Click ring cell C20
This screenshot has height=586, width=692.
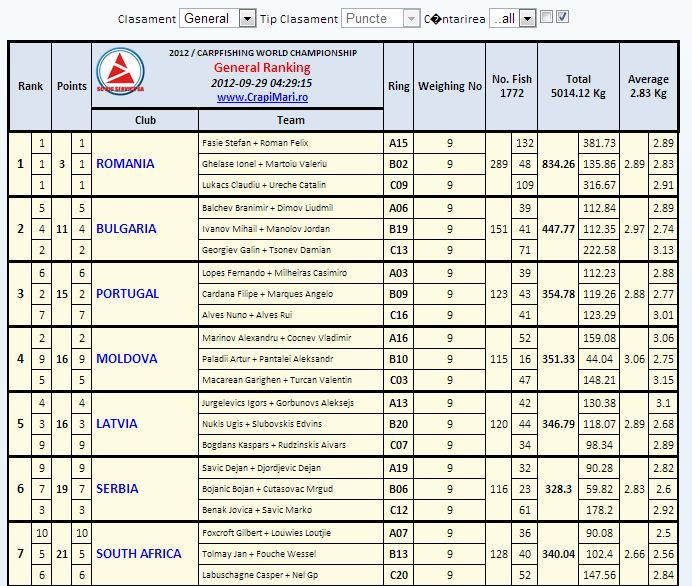399,575
